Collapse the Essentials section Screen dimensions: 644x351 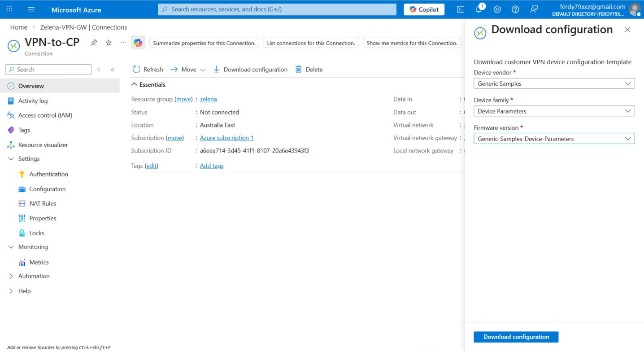coord(134,85)
